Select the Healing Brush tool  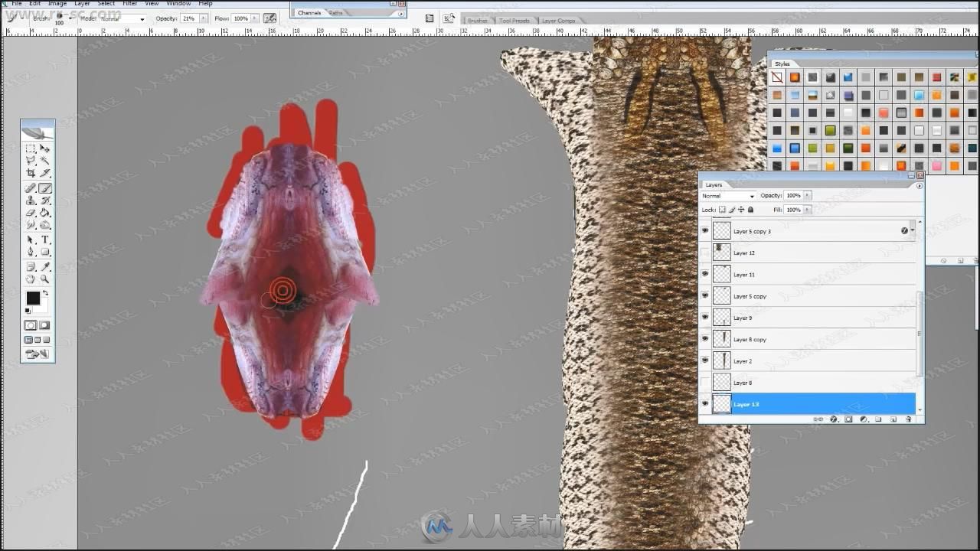click(x=31, y=187)
